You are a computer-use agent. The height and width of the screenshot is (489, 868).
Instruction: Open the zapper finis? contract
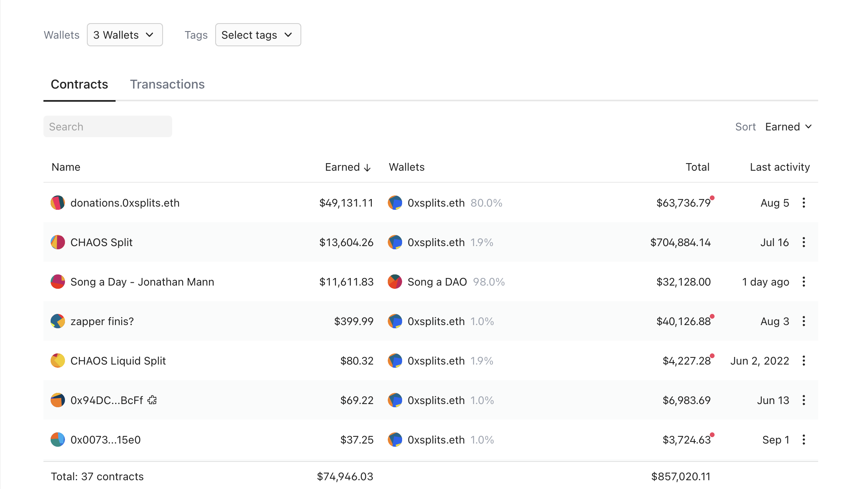coord(102,321)
